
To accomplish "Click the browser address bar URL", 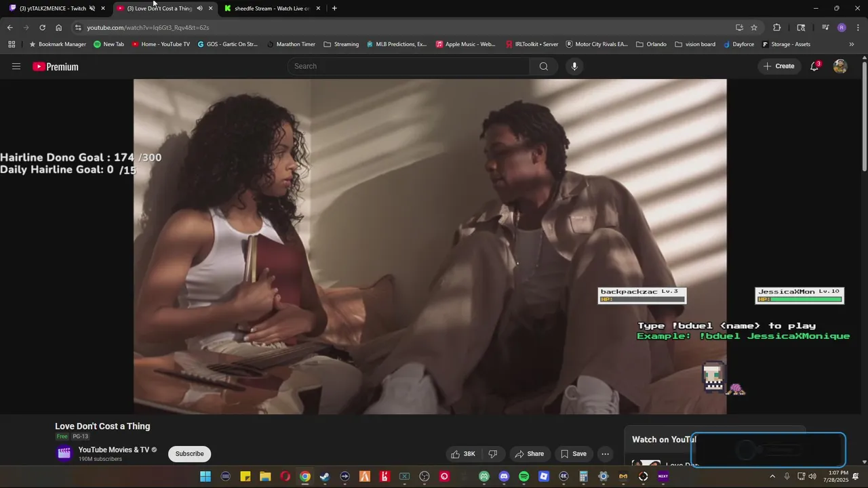I will pos(148,28).
